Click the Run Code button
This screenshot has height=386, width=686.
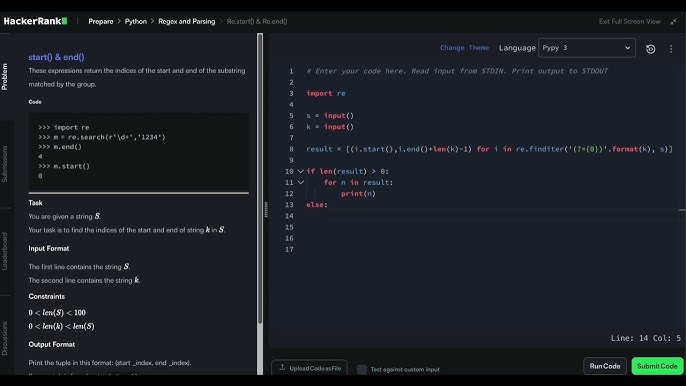pyautogui.click(x=605, y=366)
